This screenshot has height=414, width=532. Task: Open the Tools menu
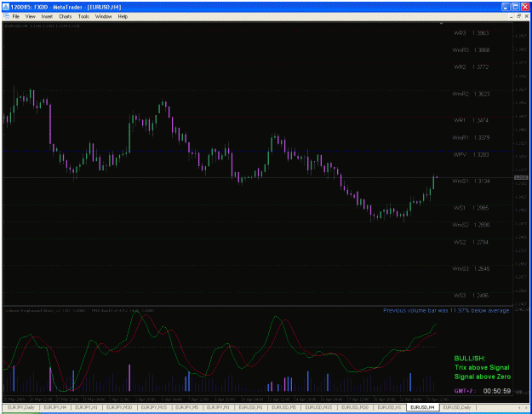pyautogui.click(x=83, y=16)
